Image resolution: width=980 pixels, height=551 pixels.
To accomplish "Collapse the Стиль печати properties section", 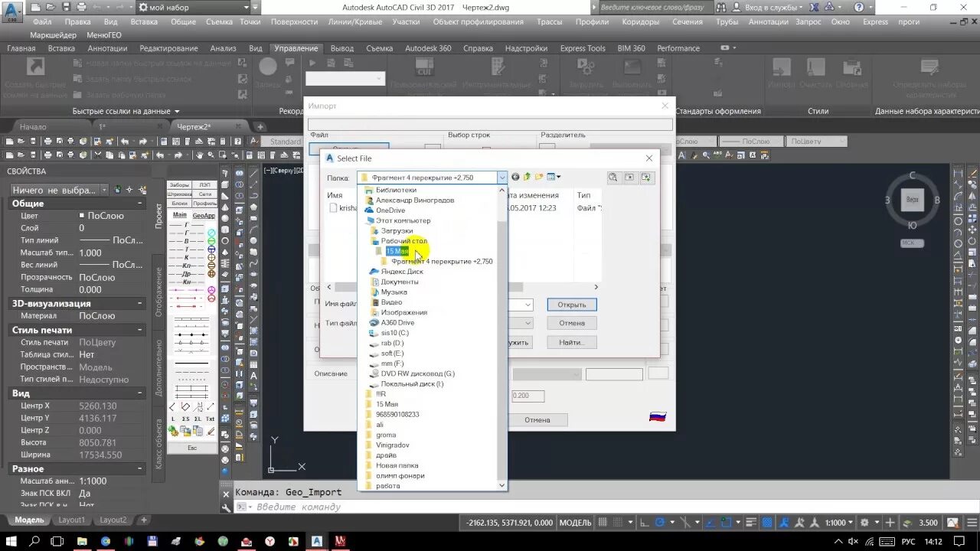I will (140, 330).
